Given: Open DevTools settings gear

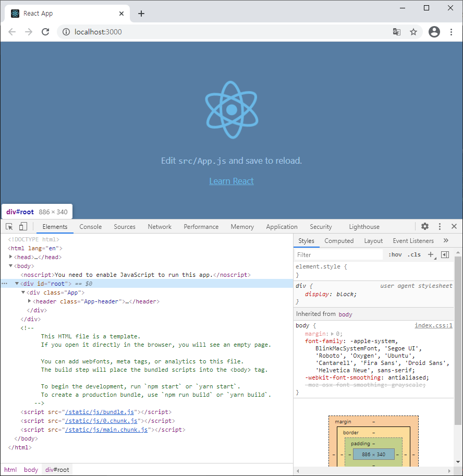Looking at the screenshot, I should 425,226.
